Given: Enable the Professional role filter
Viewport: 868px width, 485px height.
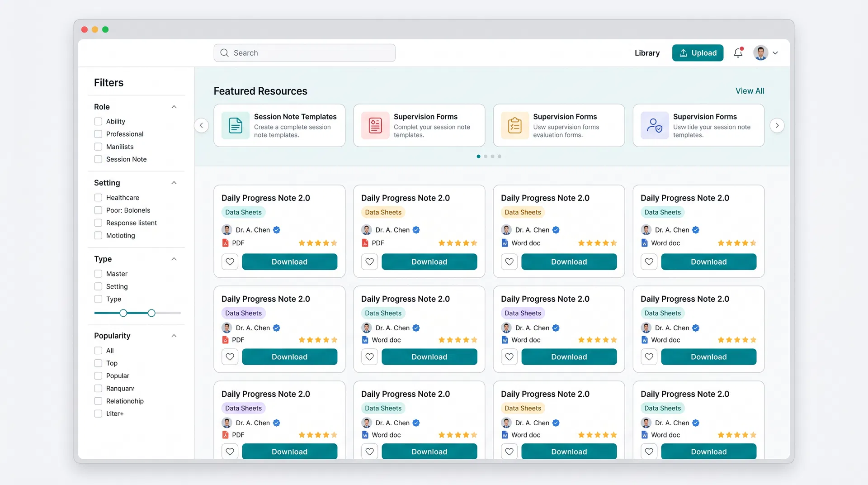Looking at the screenshot, I should (98, 134).
